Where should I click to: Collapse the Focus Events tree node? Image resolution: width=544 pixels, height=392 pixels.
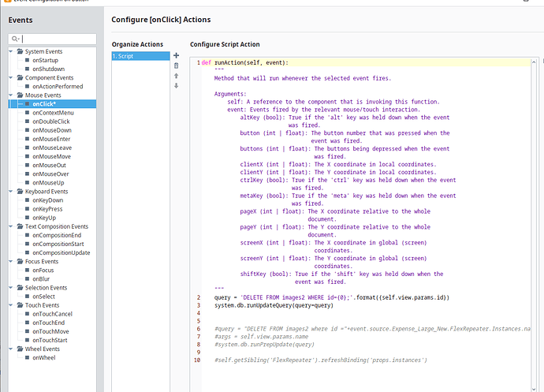(11, 261)
